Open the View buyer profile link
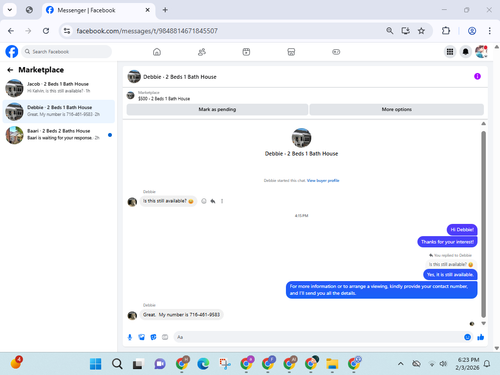 (323, 181)
